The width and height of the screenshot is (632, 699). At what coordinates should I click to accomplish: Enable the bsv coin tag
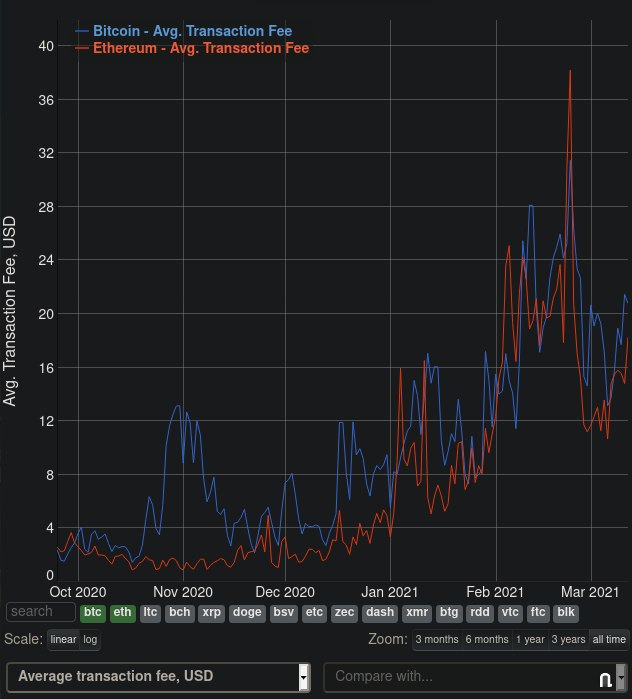pyautogui.click(x=283, y=613)
